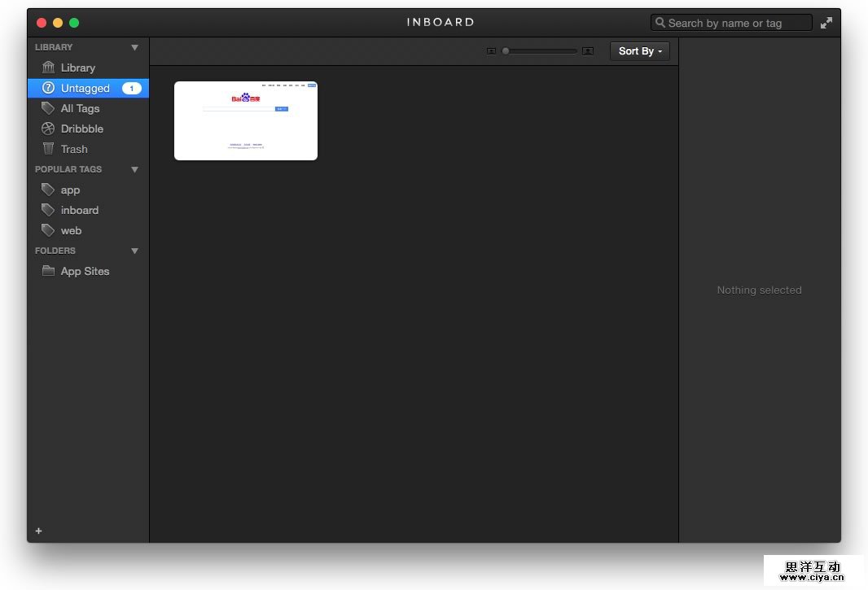Click the Trash bin icon
This screenshot has height=590, width=868.
pyautogui.click(x=48, y=148)
